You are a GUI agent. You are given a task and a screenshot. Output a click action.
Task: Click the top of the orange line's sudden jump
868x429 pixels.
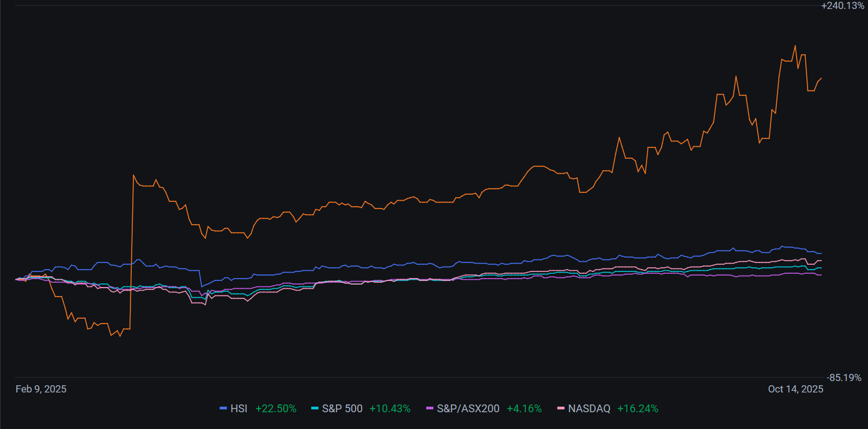[x=133, y=175]
